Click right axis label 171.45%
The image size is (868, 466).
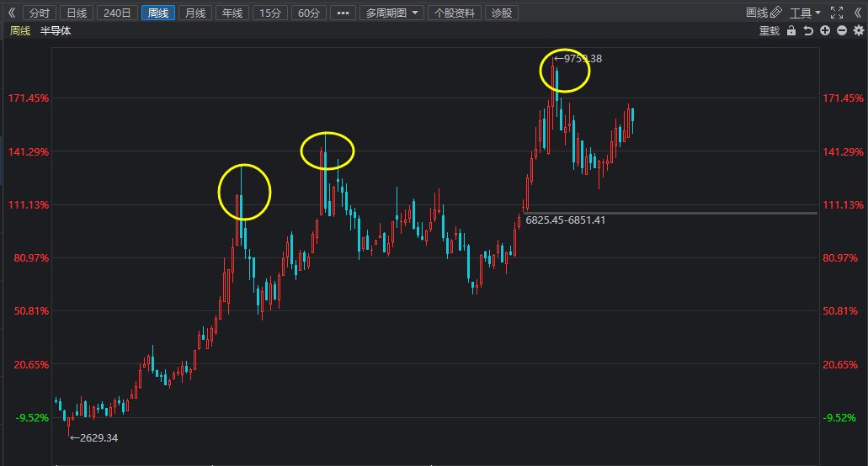point(843,98)
